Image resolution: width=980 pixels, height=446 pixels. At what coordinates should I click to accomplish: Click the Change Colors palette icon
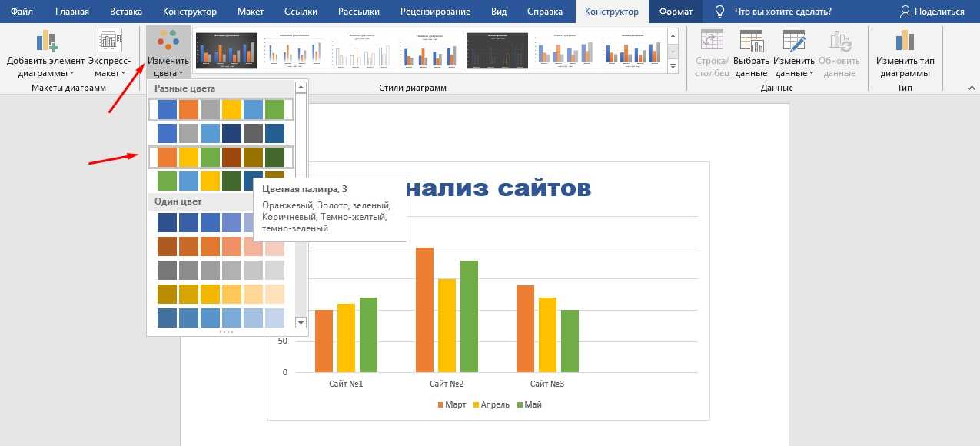click(168, 42)
